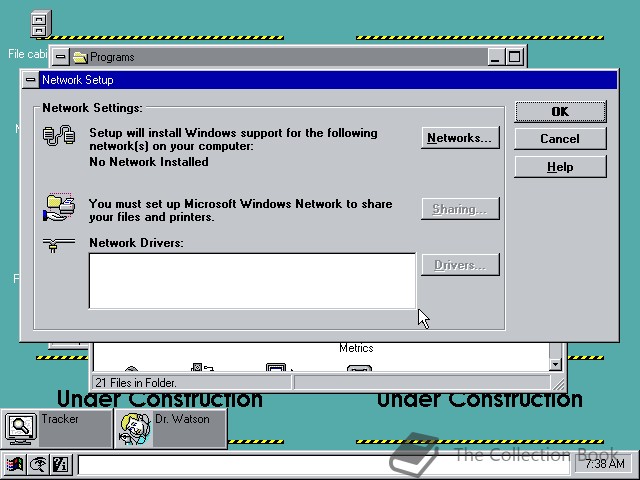Viewport: 640px width, 480px height.
Task: Select the Tracker taskbar item
Action: click(x=57, y=429)
